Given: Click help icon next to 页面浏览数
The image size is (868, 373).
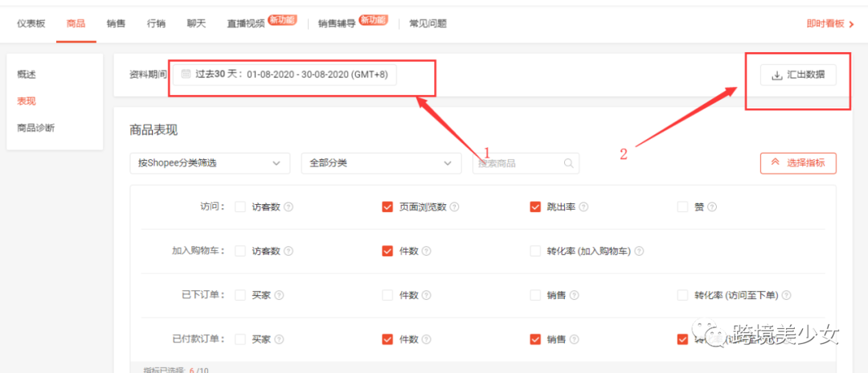Looking at the screenshot, I should [x=454, y=207].
